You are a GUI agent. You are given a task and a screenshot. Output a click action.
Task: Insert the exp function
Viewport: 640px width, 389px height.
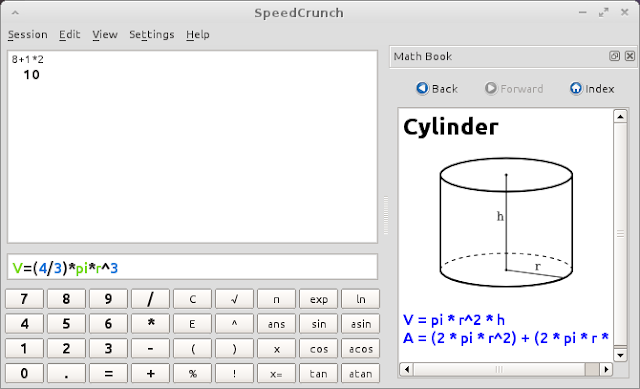[318, 299]
